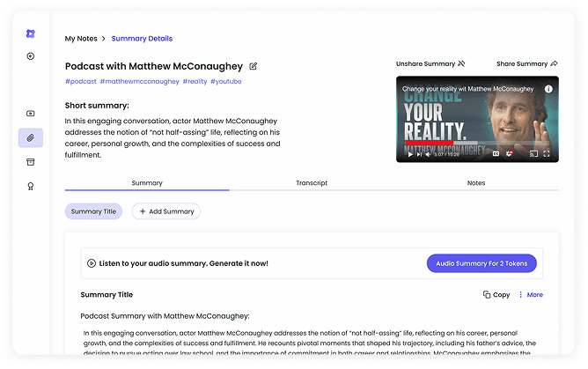The image size is (588, 369).
Task: Edit the podcast title with pencil icon
Action: point(254,66)
